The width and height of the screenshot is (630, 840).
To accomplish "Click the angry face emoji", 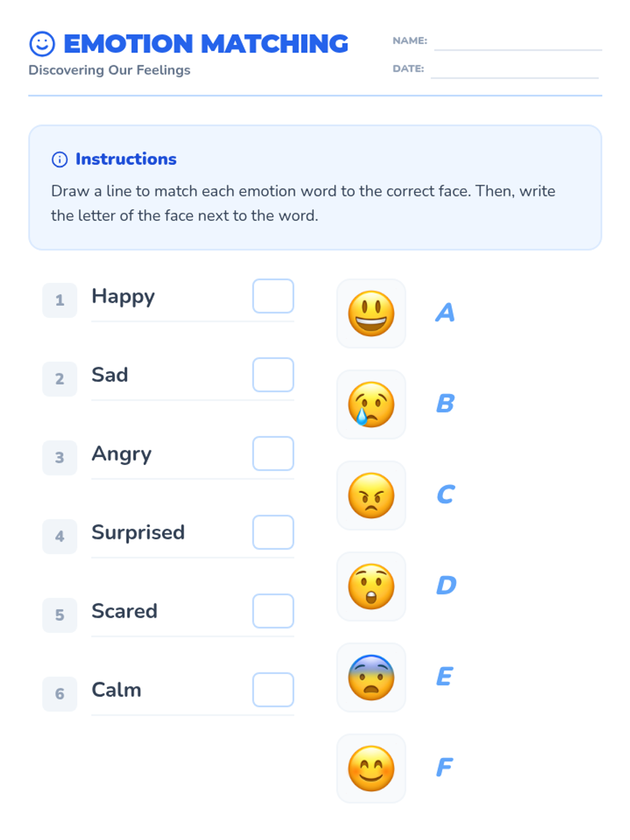I will point(371,495).
